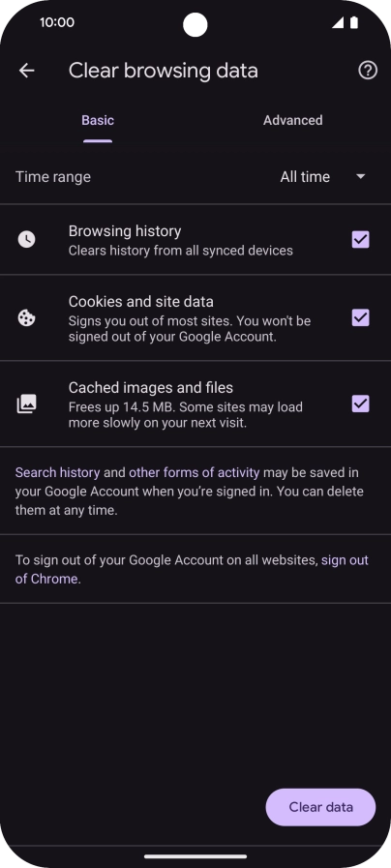This screenshot has height=868, width=391.
Task: Tap the signal strength icon in status bar
Action: pos(337,22)
